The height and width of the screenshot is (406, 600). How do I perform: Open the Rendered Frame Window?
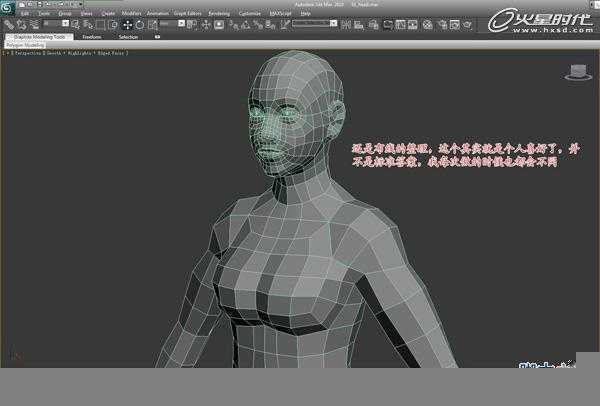[x=455, y=25]
